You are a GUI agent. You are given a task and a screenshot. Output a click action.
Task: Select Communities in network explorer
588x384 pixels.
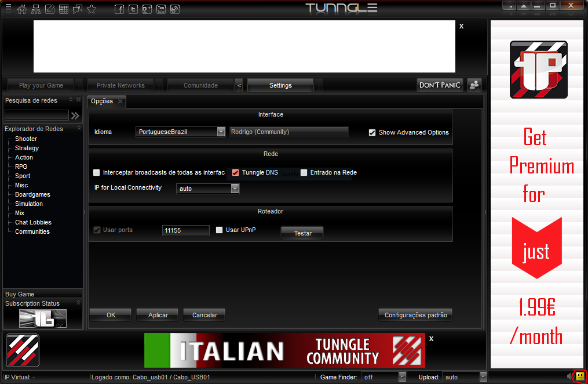pos(32,231)
